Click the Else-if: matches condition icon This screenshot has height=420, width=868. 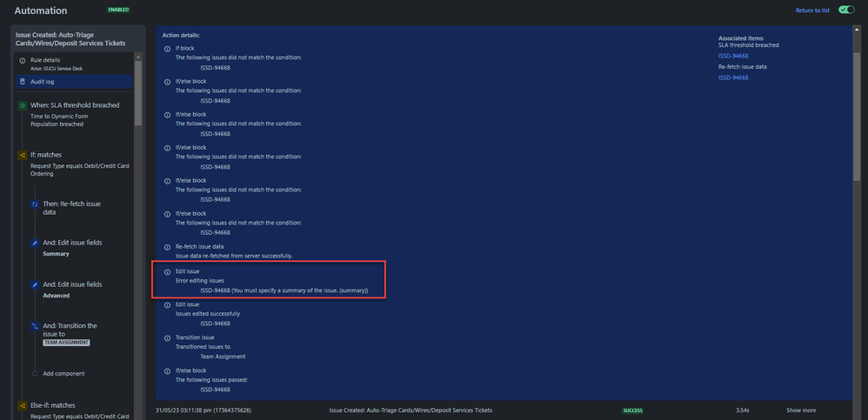(x=22, y=405)
